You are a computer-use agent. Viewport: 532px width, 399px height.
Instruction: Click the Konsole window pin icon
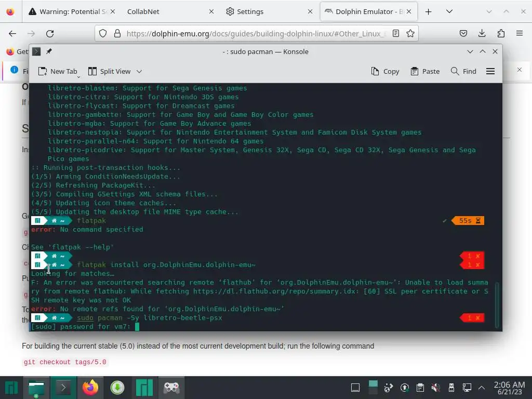[49, 51]
